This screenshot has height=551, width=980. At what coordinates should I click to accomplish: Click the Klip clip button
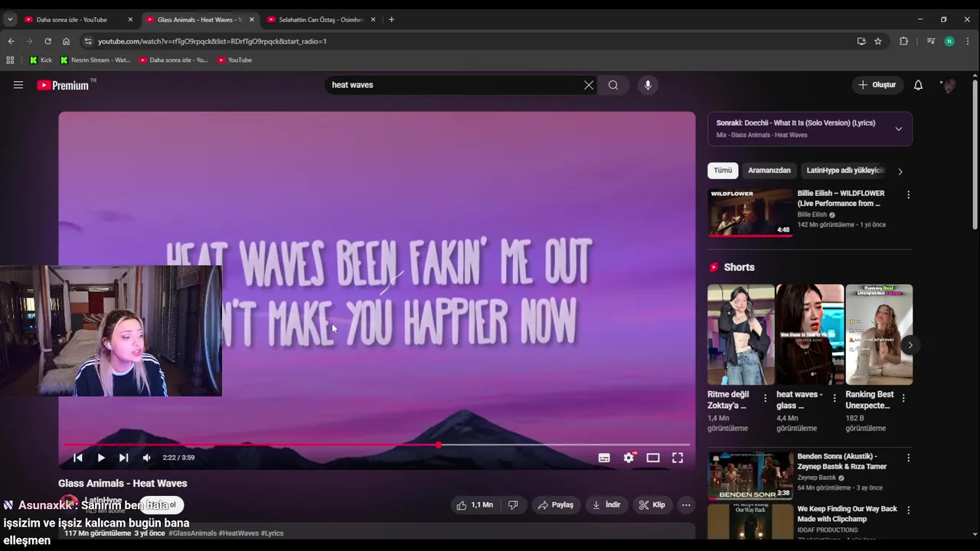[652, 505]
